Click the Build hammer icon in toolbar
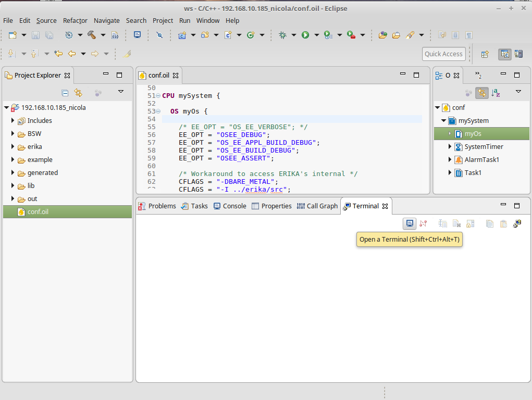 92,35
